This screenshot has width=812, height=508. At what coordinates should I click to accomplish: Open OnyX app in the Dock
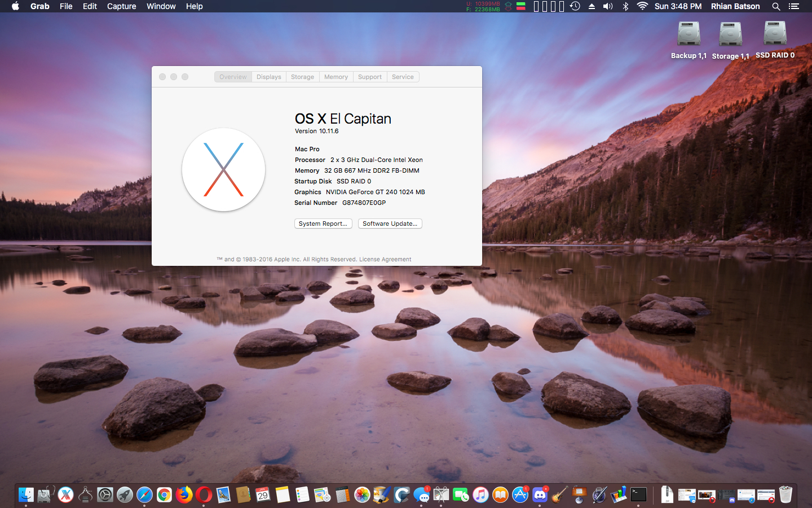(x=65, y=495)
